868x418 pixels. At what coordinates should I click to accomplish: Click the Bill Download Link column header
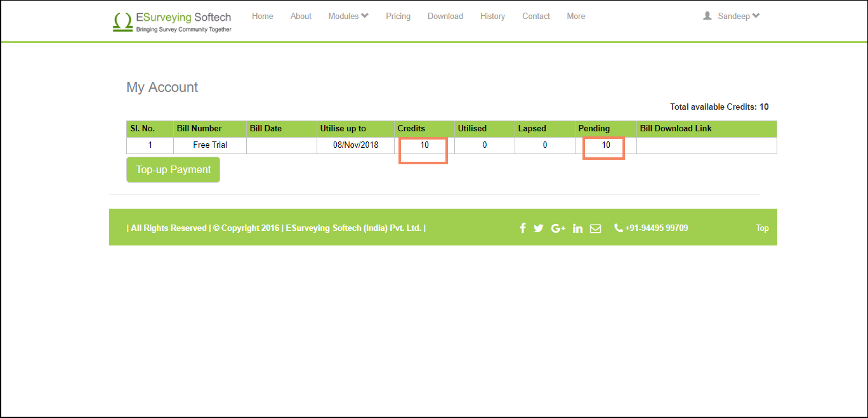tap(707, 129)
